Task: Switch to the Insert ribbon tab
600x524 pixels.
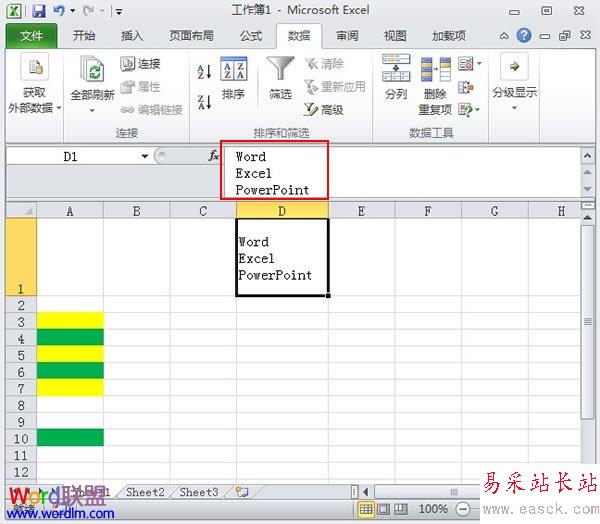Action: (132, 36)
